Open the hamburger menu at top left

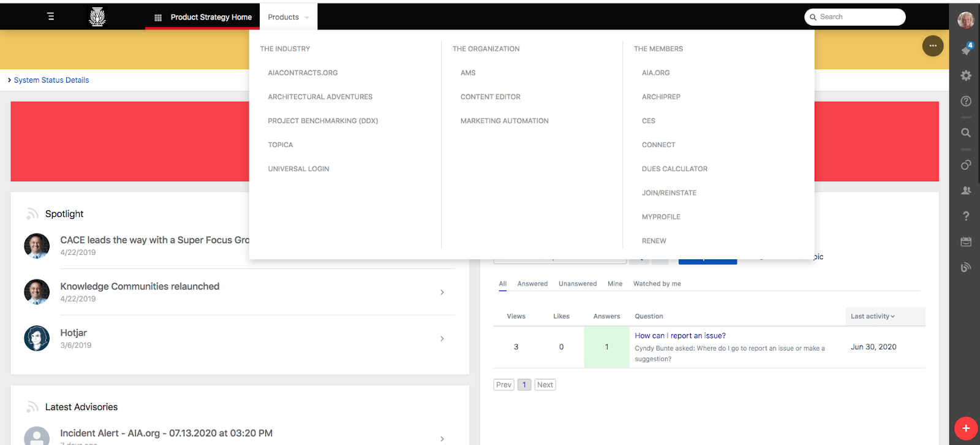51,17
